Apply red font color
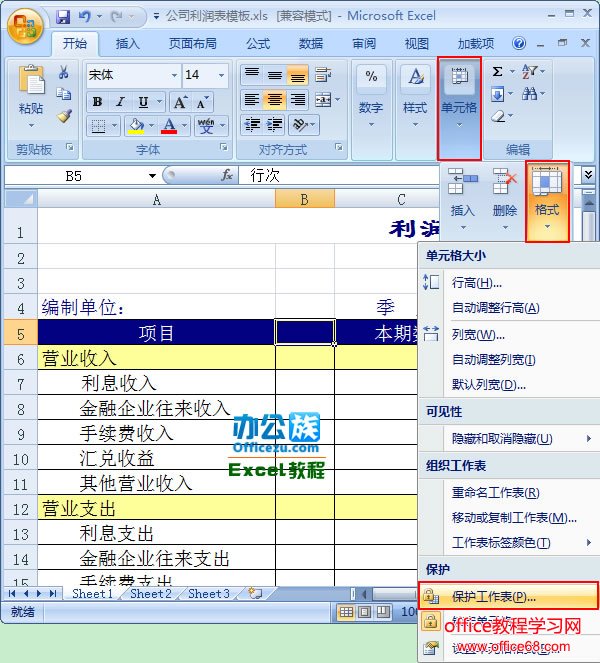 tap(169, 126)
